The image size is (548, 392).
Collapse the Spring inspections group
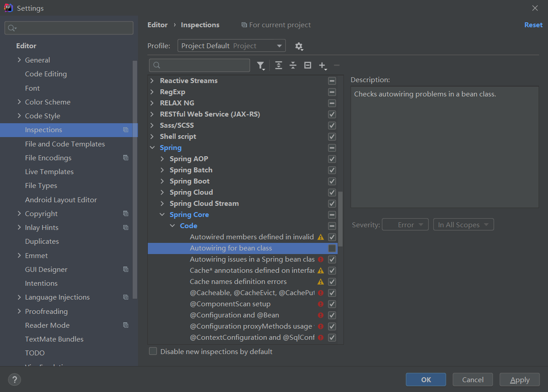pos(152,148)
